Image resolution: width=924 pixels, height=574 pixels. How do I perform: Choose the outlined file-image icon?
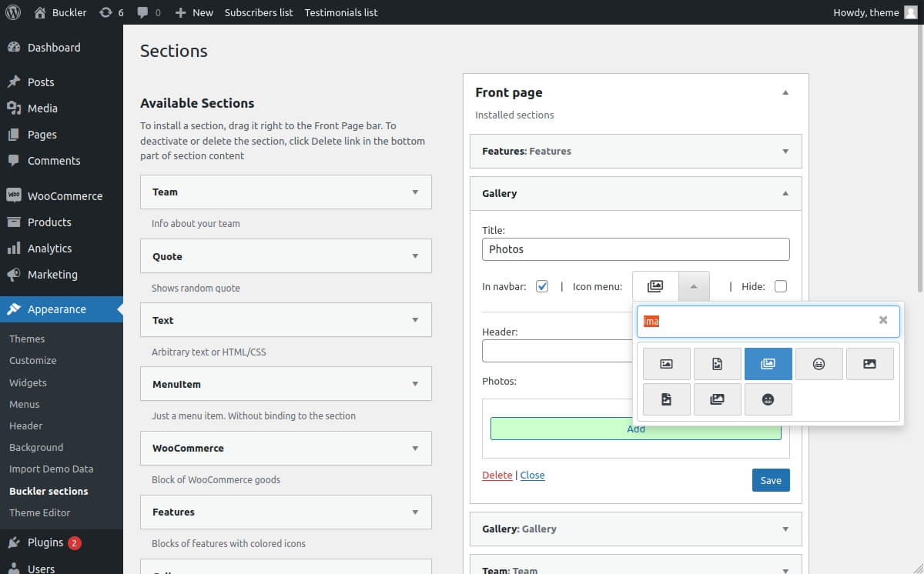(x=717, y=364)
